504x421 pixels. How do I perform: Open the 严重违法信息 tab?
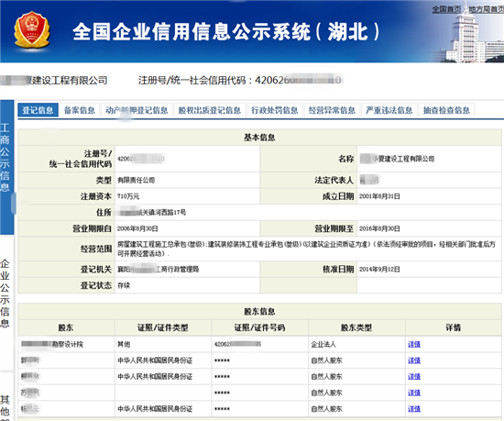389,110
